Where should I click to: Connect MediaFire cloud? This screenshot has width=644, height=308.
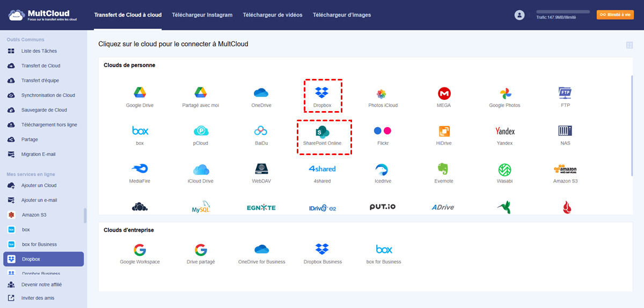click(x=140, y=169)
